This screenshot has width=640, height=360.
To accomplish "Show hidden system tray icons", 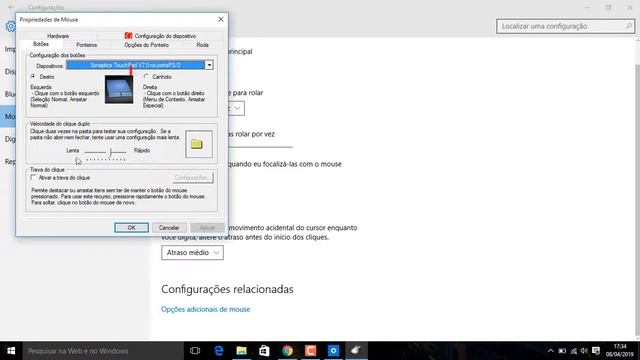I will pos(551,351).
